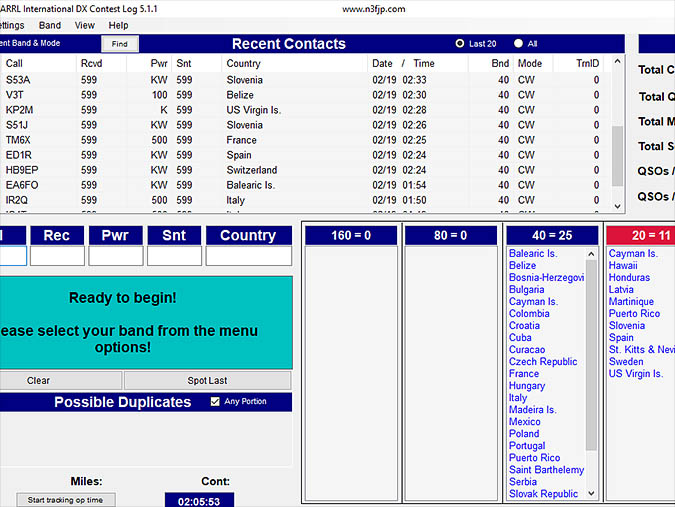Click the Find button
Screen dimensions: 675x507
120,44
